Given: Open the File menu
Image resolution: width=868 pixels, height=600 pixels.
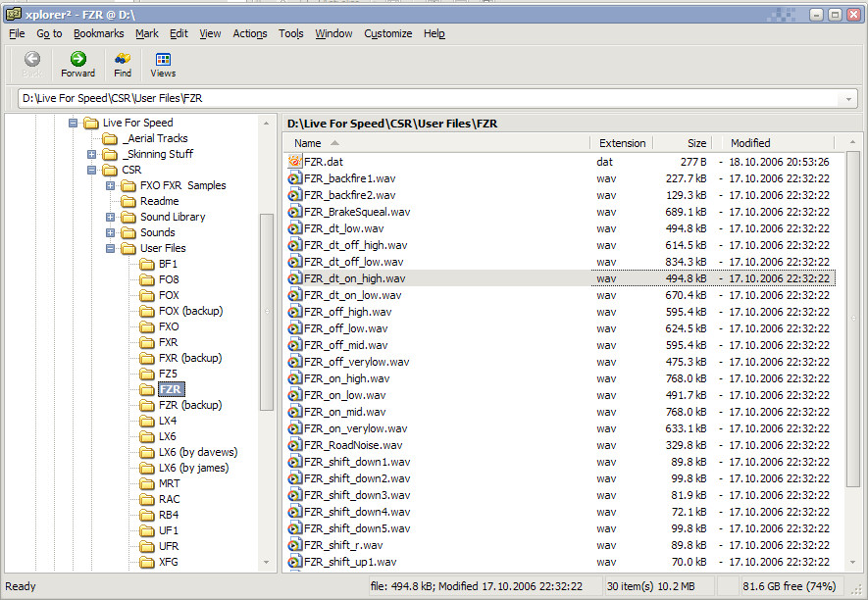Looking at the screenshot, I should [17, 33].
